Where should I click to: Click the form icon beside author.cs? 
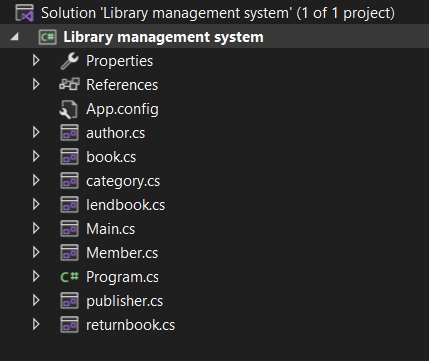click(x=69, y=133)
